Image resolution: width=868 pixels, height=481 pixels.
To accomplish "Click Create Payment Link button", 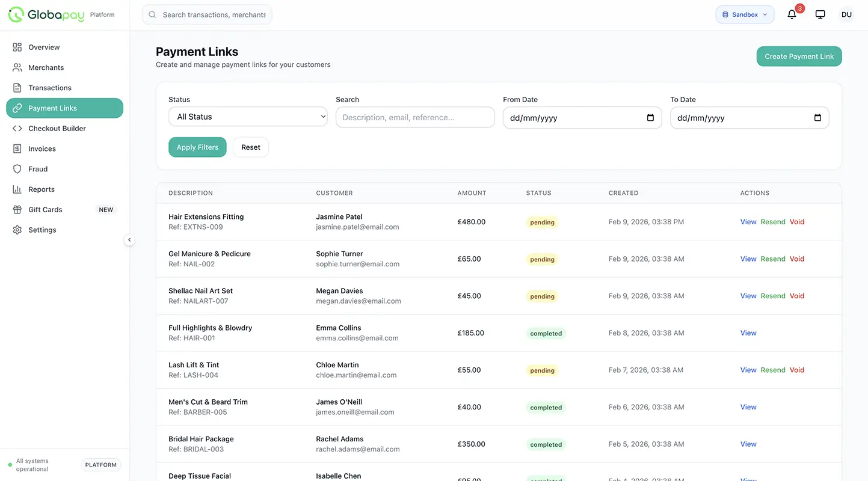I will (799, 57).
